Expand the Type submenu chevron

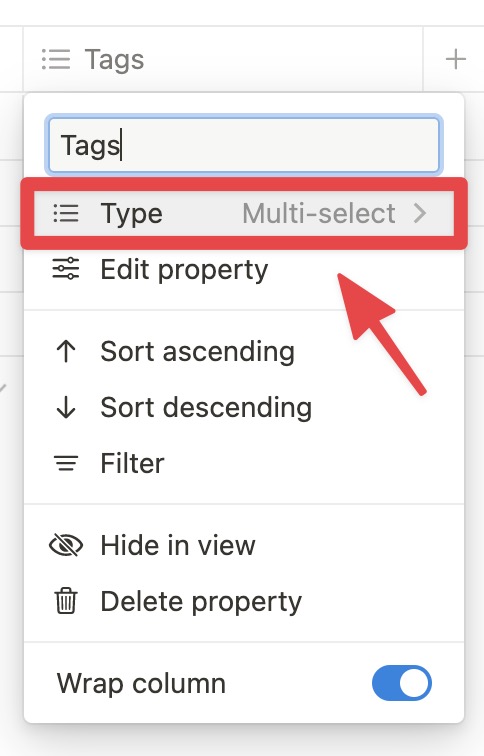(x=420, y=213)
